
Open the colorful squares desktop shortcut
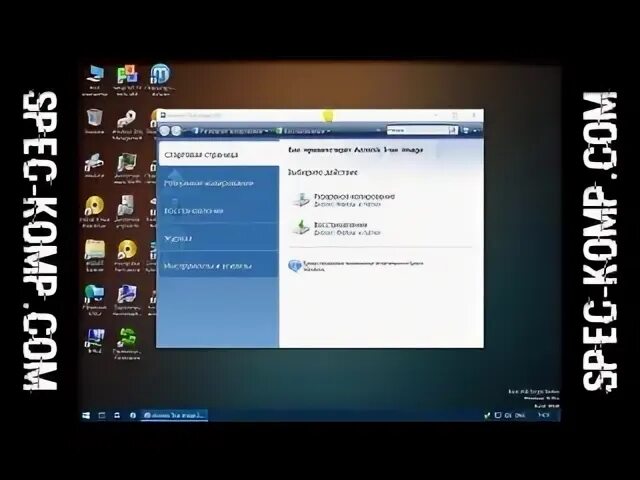[127, 80]
